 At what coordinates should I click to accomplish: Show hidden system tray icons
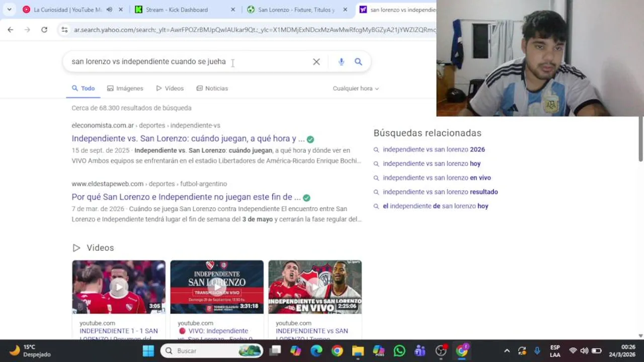(507, 351)
